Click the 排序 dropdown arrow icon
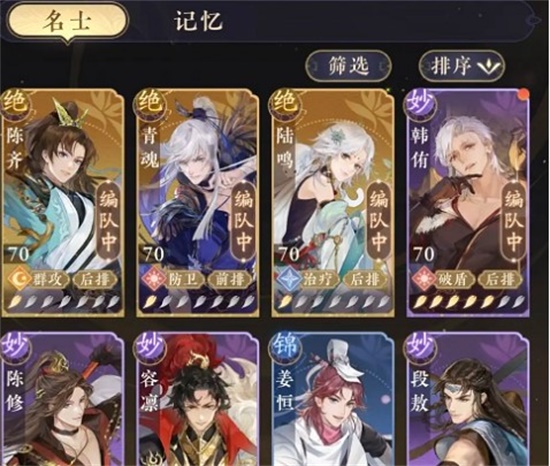This screenshot has height=466, width=550. (x=490, y=66)
